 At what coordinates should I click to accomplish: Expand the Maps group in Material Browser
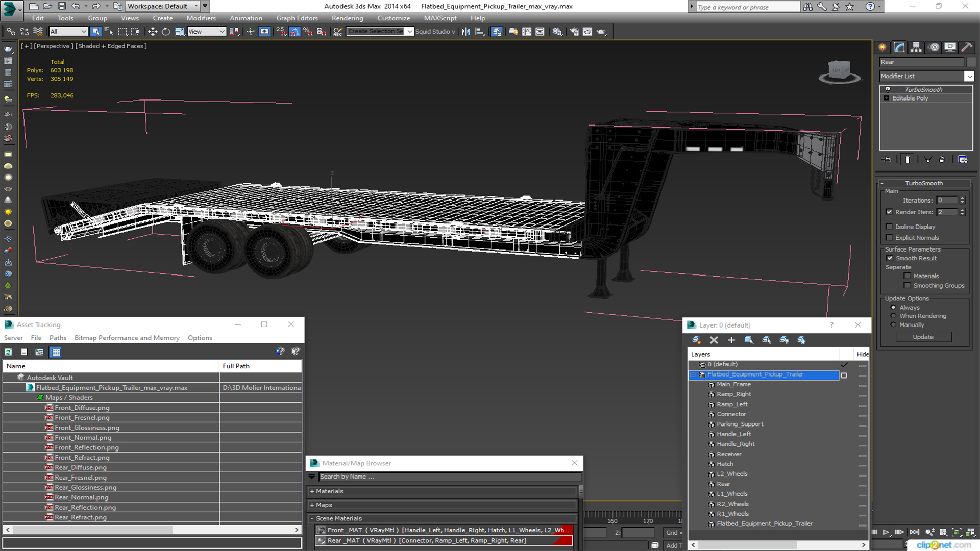click(443, 505)
